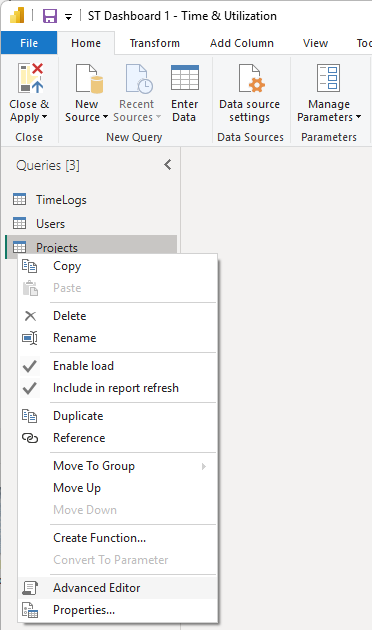
Task: Expand the Recent Sources dropdown arrow
Action: pyautogui.click(x=158, y=117)
